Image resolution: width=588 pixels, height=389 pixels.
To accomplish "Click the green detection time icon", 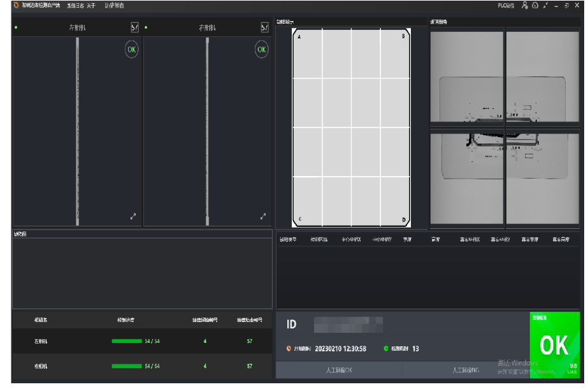I will pyautogui.click(x=386, y=349).
